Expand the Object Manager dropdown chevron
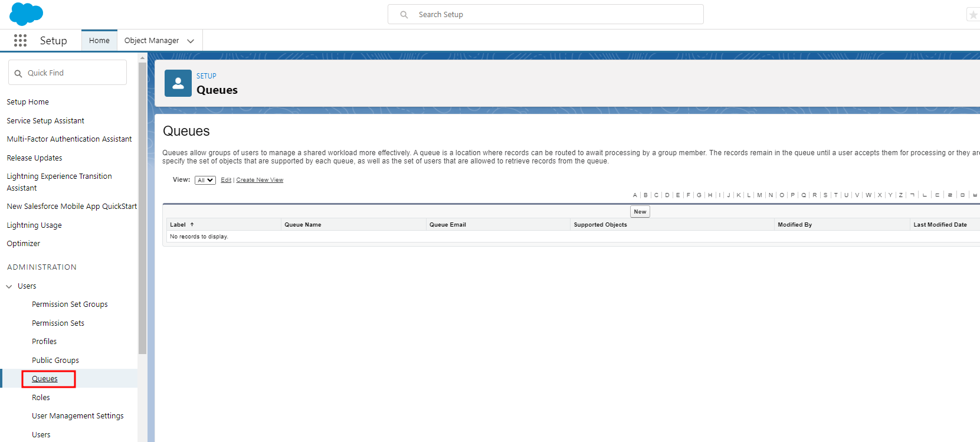The image size is (980, 442). pos(191,41)
